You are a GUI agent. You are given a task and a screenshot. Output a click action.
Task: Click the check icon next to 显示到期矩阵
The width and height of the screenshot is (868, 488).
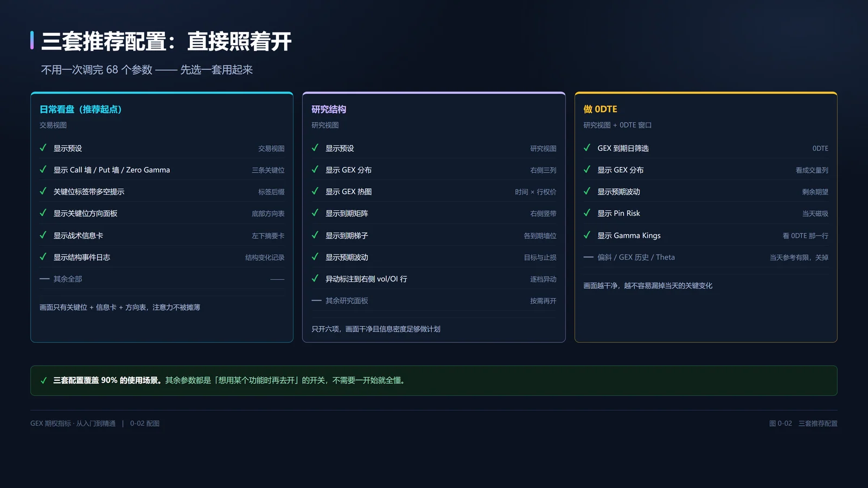(x=315, y=213)
